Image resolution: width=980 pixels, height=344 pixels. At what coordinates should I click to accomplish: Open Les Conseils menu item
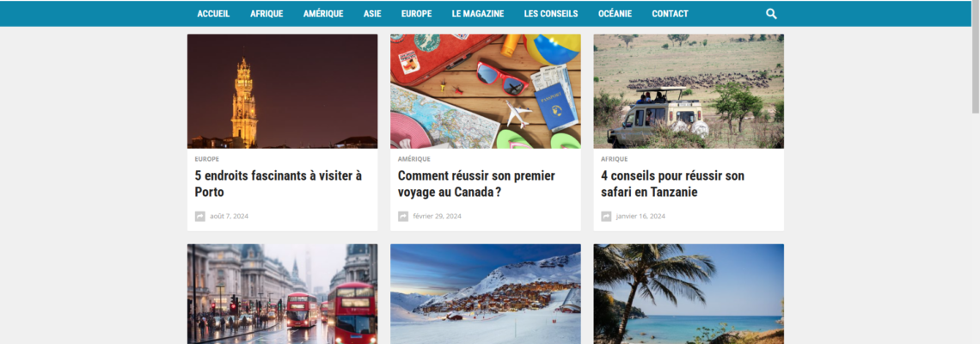[x=551, y=14]
